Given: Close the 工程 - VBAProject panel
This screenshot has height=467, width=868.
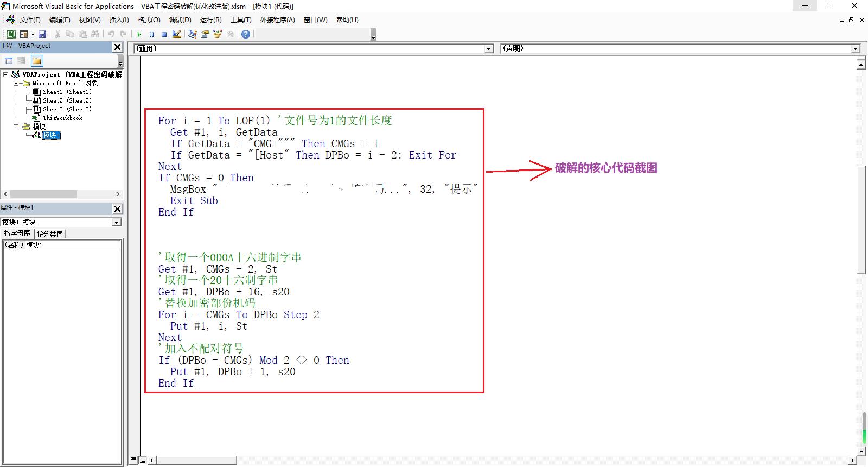Looking at the screenshot, I should (117, 47).
